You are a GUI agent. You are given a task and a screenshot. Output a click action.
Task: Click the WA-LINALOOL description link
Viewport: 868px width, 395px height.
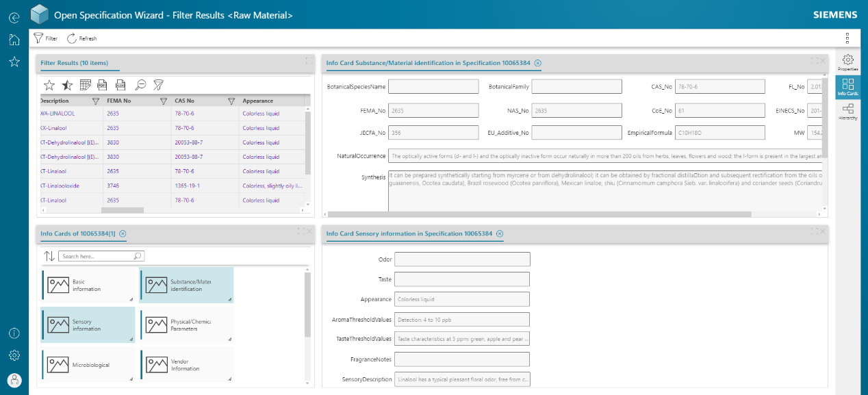click(58, 114)
